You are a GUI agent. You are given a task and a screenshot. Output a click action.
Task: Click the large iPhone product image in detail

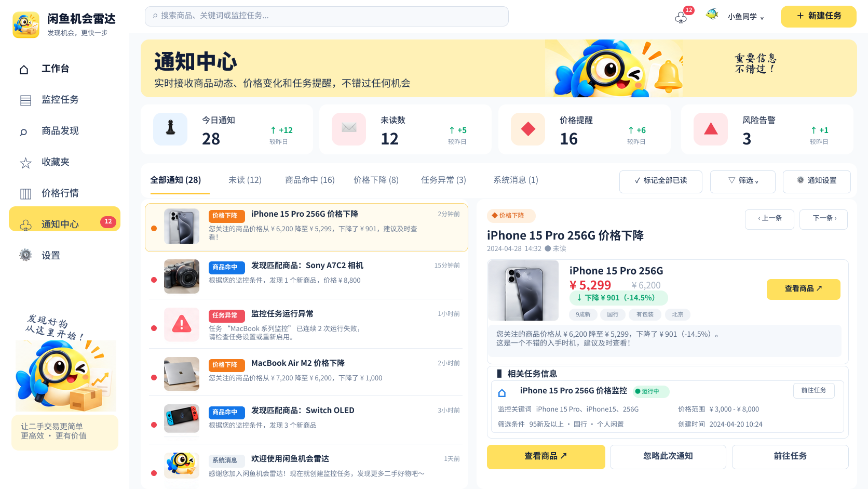coord(523,290)
